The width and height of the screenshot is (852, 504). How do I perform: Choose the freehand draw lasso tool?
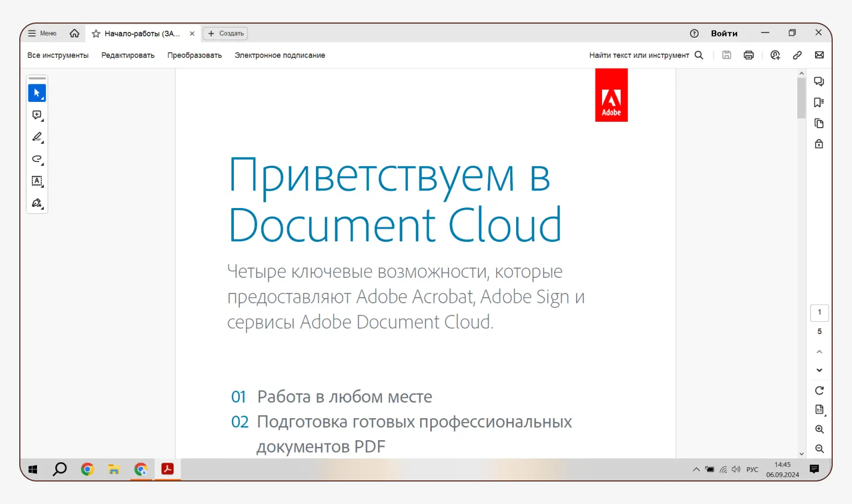[x=37, y=159]
